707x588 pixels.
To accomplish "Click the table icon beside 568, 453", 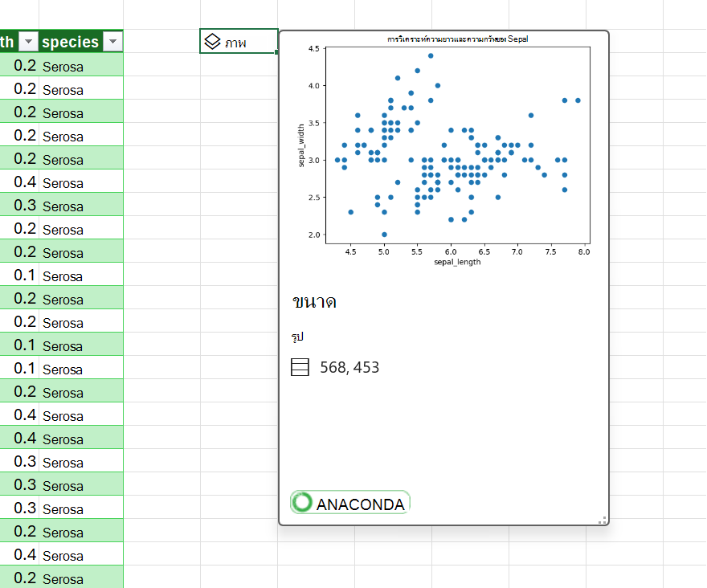I will click(x=300, y=367).
